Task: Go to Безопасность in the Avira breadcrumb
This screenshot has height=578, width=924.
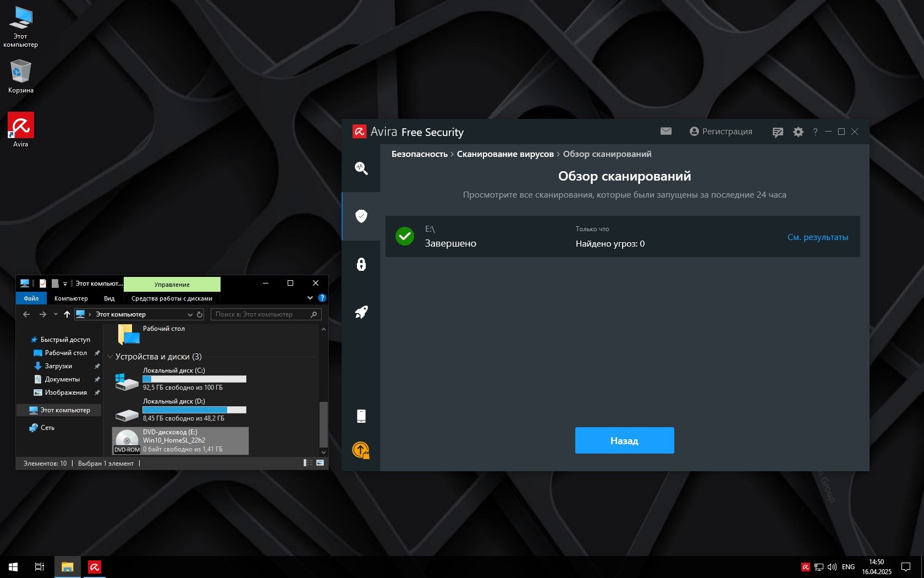Action: point(420,154)
